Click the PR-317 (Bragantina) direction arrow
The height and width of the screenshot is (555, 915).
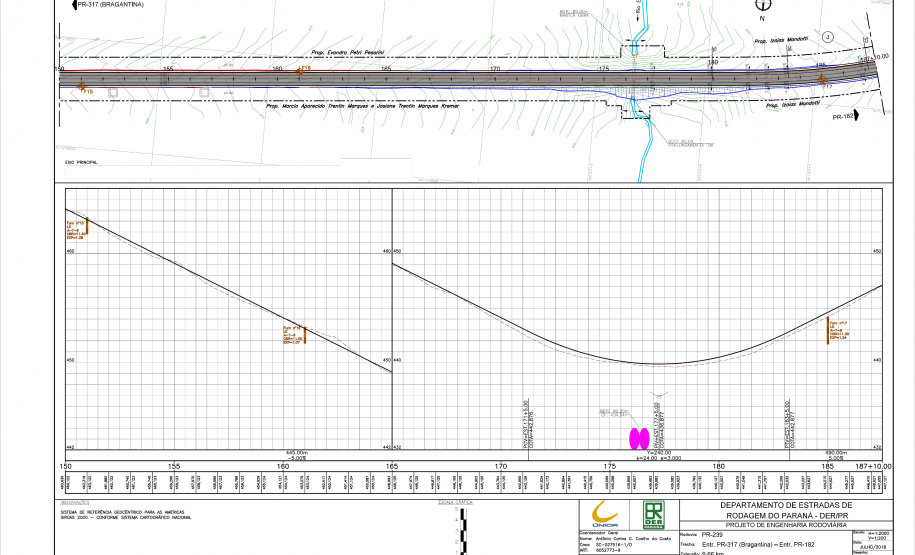coord(68,5)
